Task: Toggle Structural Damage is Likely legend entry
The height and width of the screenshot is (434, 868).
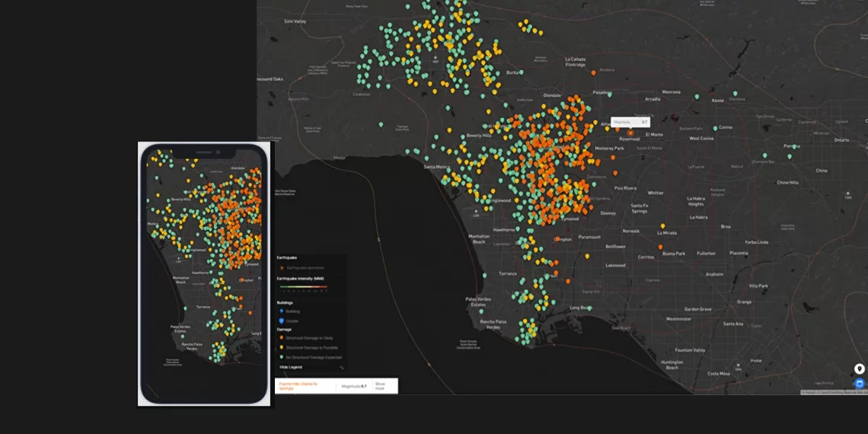Action: tap(308, 337)
